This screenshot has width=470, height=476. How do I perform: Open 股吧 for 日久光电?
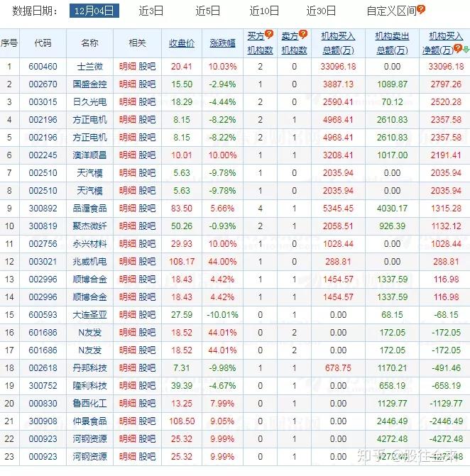pos(147,102)
